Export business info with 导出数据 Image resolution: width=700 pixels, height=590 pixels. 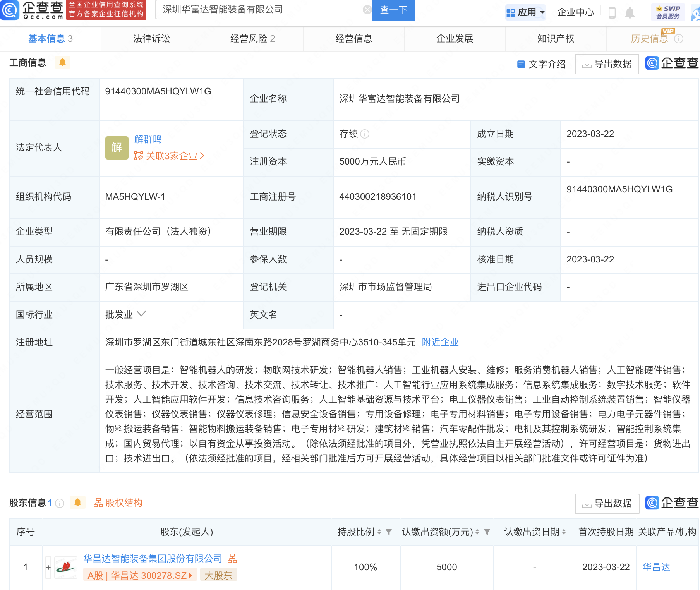(607, 64)
